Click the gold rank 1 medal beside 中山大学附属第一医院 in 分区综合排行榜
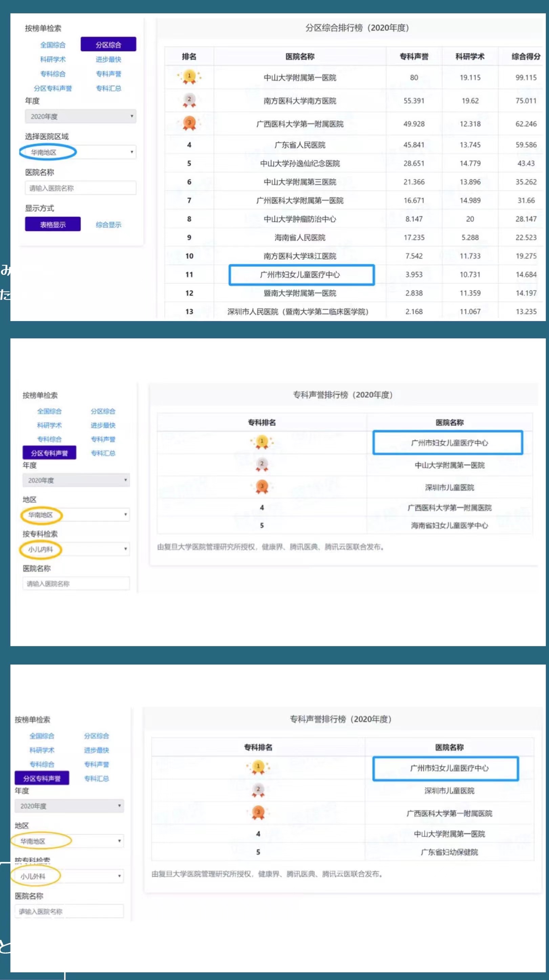The height and width of the screenshot is (980, 549). click(x=189, y=77)
